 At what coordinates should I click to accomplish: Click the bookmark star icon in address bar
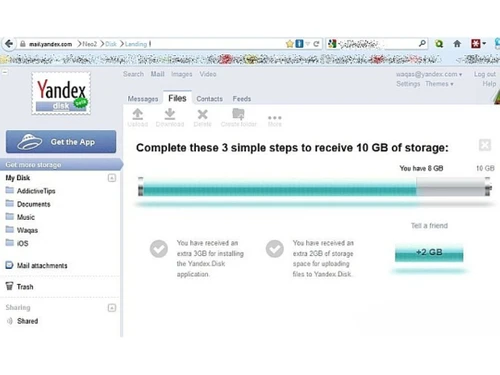(x=290, y=44)
